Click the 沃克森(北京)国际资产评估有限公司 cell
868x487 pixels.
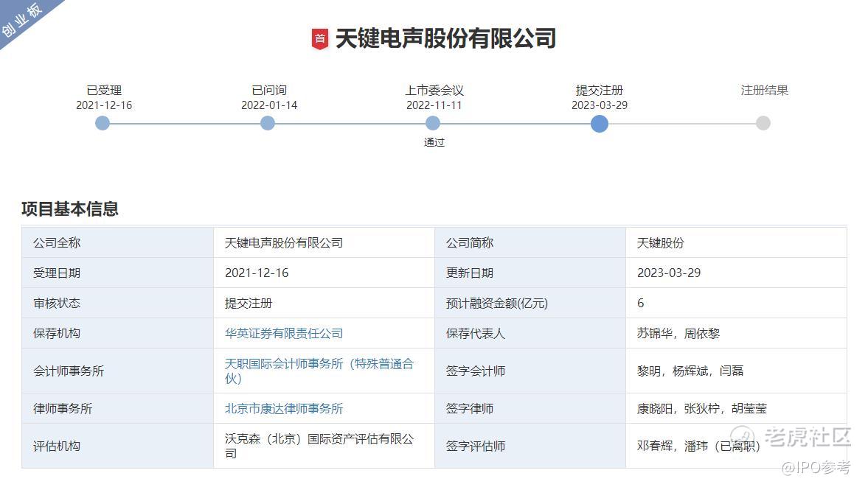[324, 446]
